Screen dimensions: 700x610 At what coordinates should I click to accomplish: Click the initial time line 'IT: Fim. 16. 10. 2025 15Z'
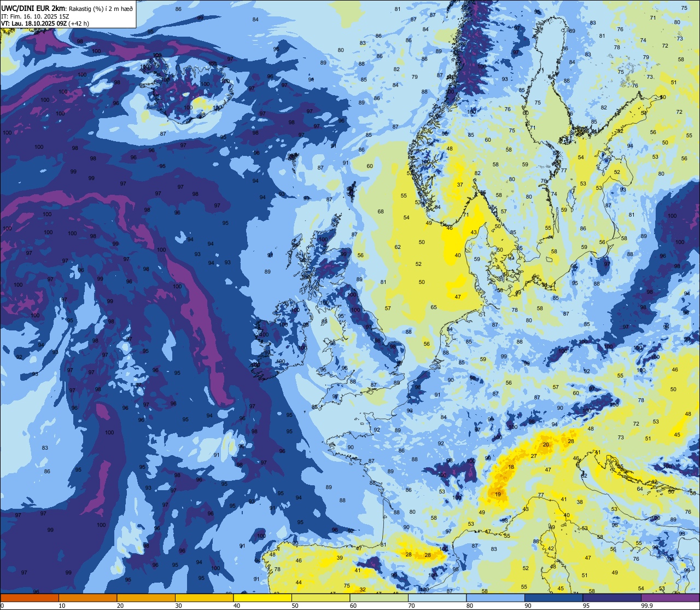(x=34, y=16)
